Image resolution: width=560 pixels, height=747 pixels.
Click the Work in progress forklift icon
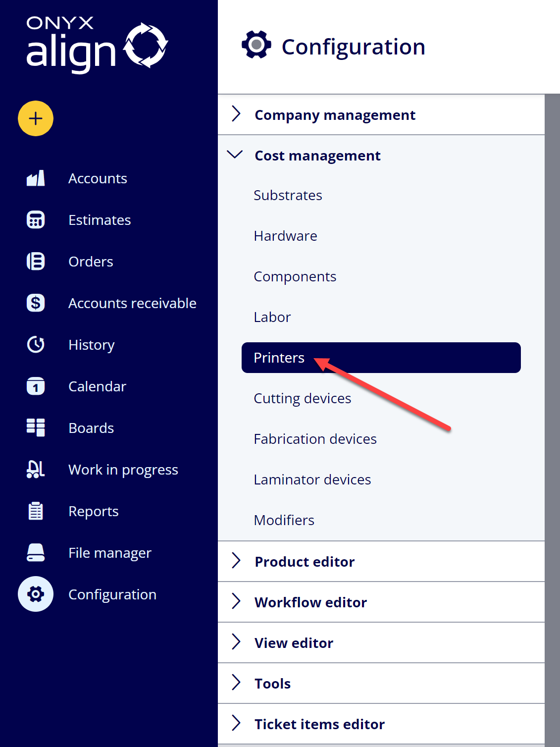pos(36,470)
